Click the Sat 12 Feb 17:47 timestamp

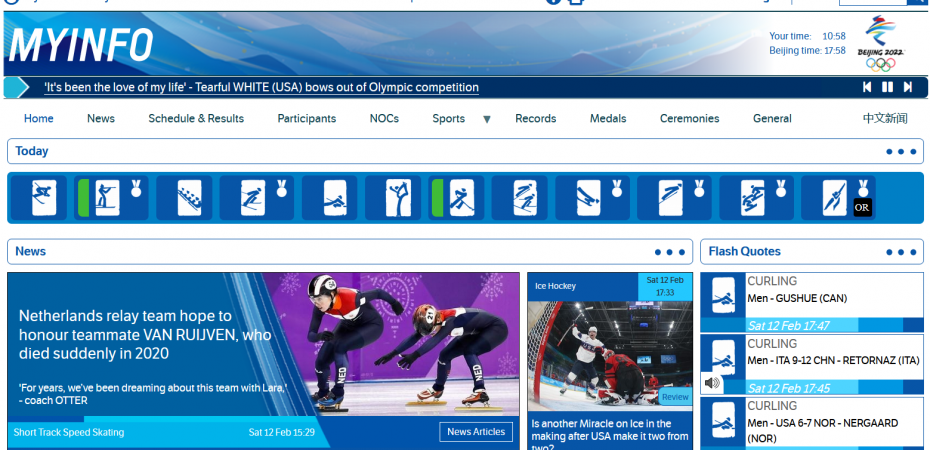[788, 325]
